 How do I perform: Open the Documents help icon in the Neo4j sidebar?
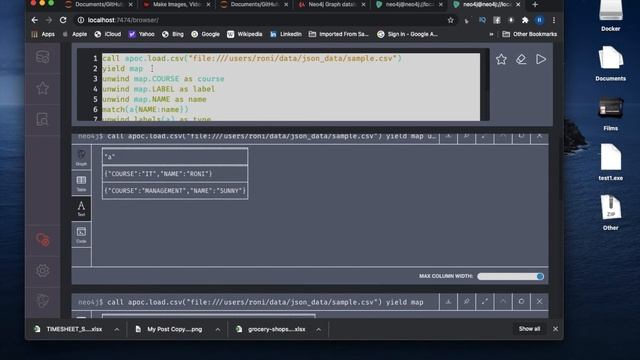coord(42,119)
